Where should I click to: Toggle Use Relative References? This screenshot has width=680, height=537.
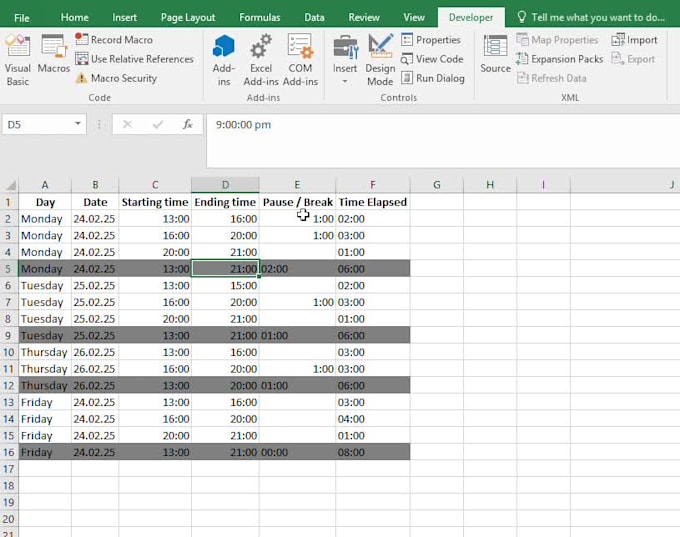134,59
